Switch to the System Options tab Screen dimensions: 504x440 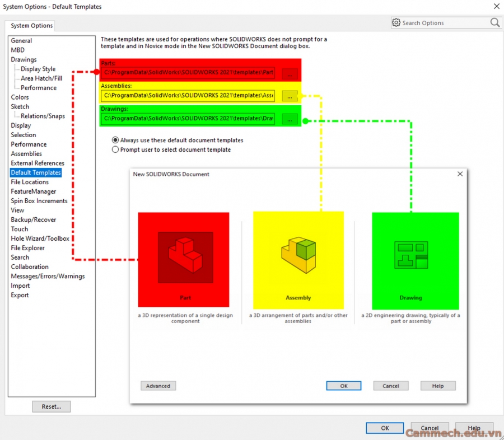31,25
